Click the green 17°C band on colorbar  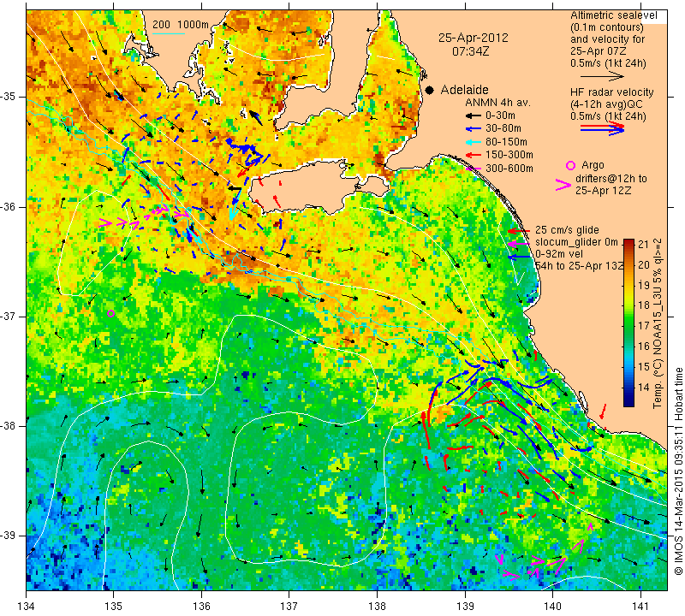[628, 325]
